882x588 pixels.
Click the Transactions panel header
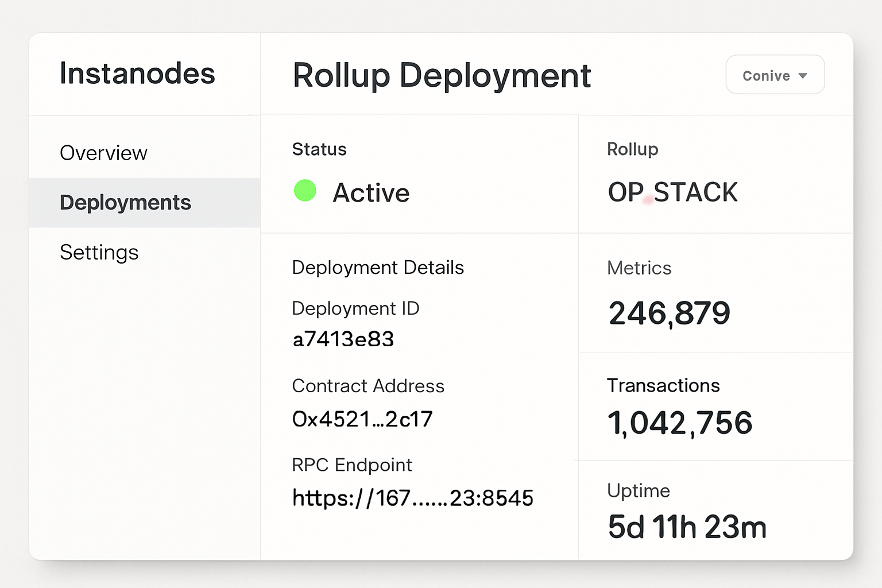point(663,385)
